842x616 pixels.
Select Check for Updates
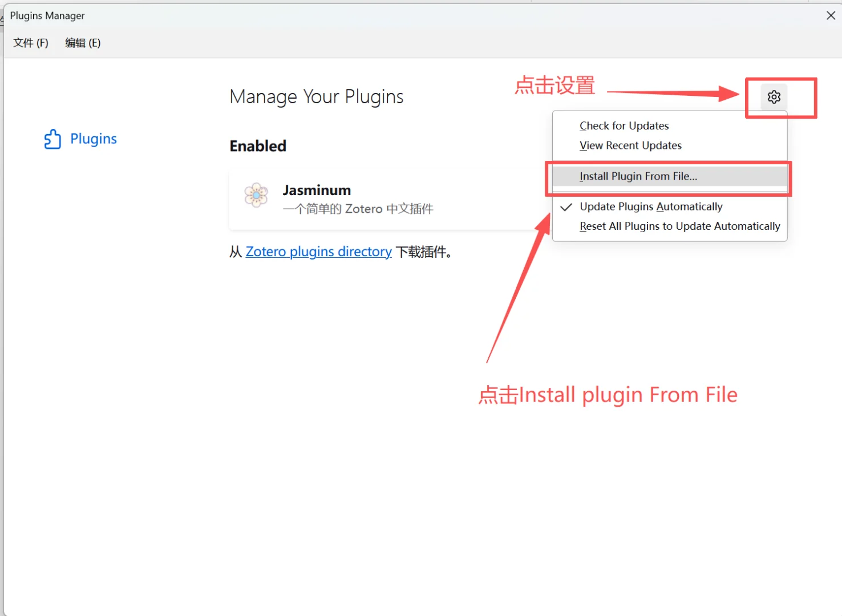click(670, 125)
